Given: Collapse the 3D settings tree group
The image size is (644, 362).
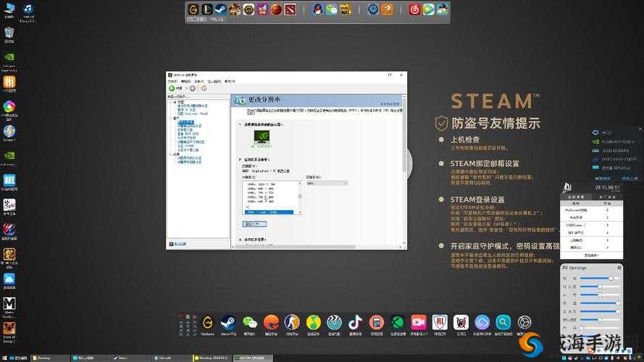Looking at the screenshot, I should 171,102.
